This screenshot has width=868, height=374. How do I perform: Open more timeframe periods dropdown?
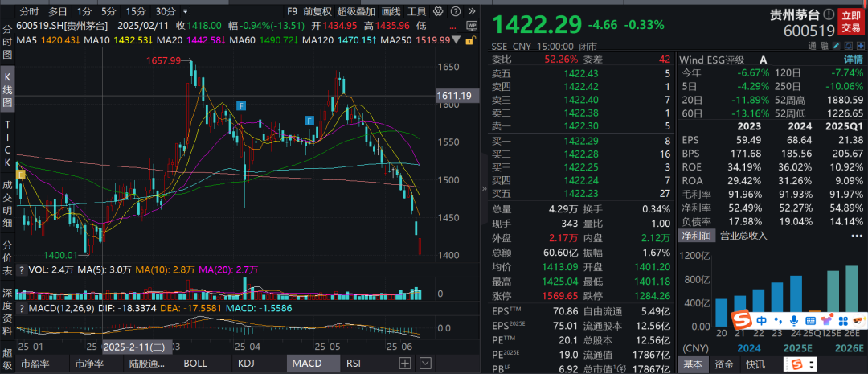[x=184, y=11]
